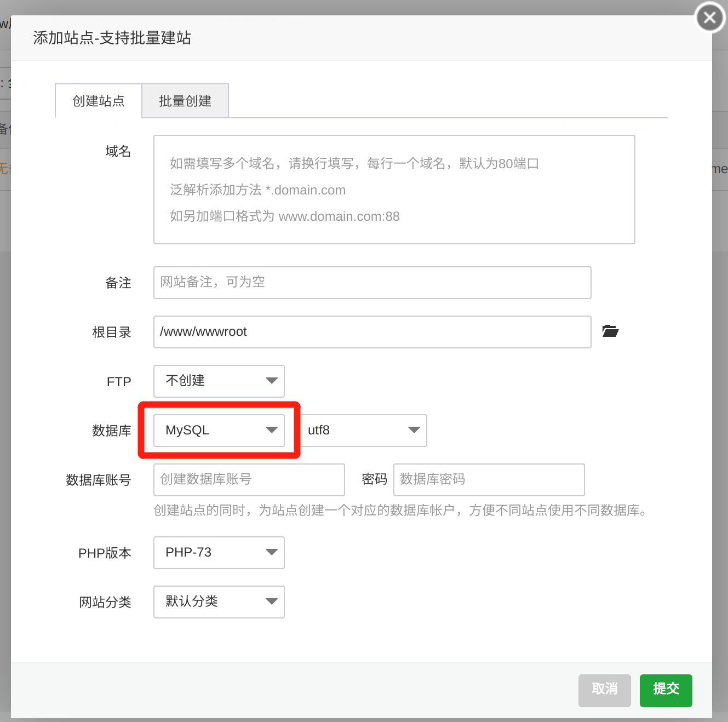Open the FTP dropdown showing 不创建
728x722 pixels.
point(219,381)
